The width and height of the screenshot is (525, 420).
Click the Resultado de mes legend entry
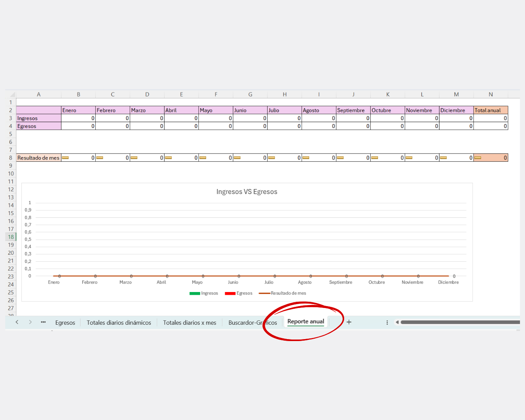pos(288,293)
